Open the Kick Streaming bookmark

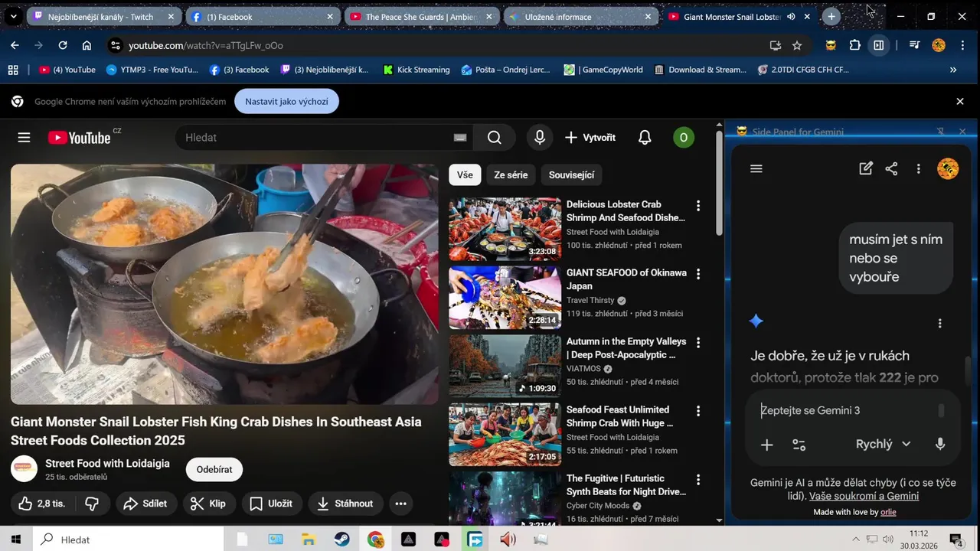416,70
